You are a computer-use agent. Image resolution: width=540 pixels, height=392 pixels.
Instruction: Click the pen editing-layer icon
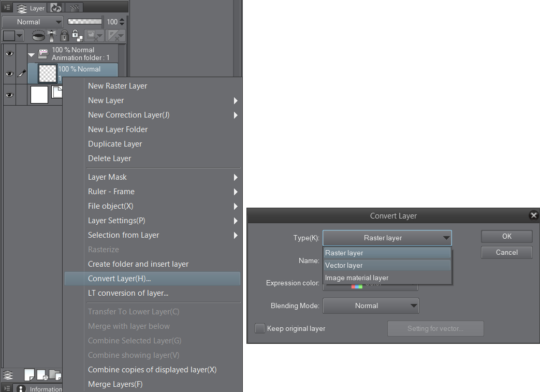pyautogui.click(x=22, y=74)
